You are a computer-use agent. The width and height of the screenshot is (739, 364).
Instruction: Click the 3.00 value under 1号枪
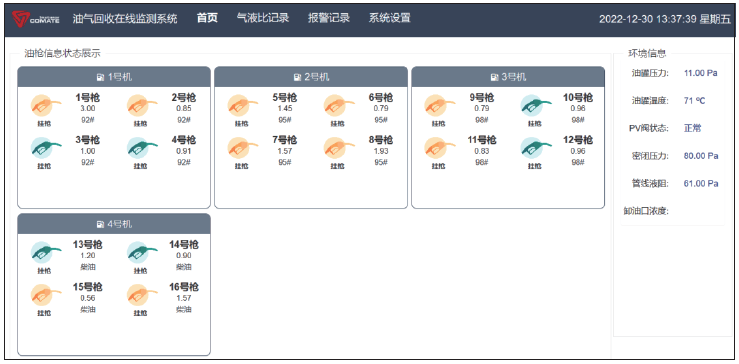[x=88, y=108]
